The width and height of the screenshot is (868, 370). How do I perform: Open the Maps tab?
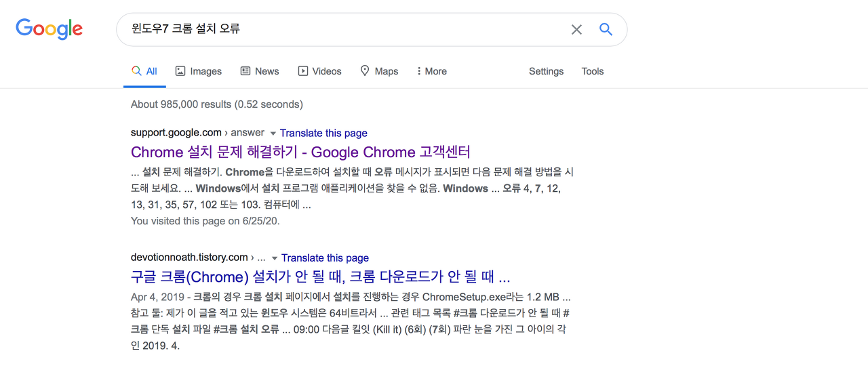379,71
